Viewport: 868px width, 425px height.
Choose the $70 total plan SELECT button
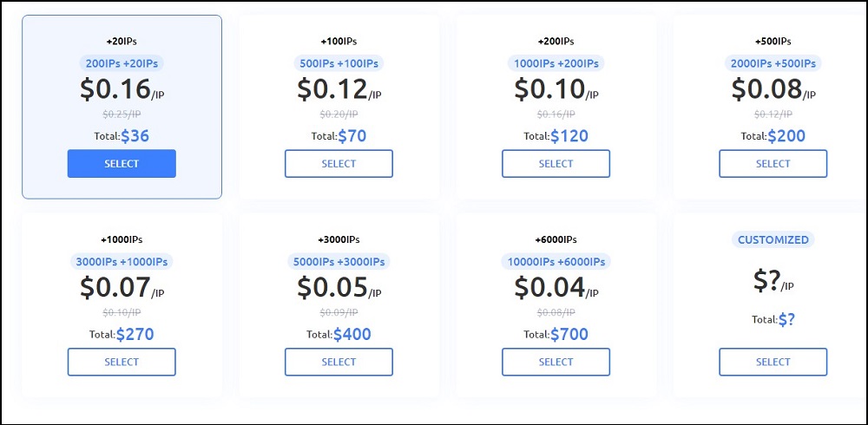click(x=339, y=163)
